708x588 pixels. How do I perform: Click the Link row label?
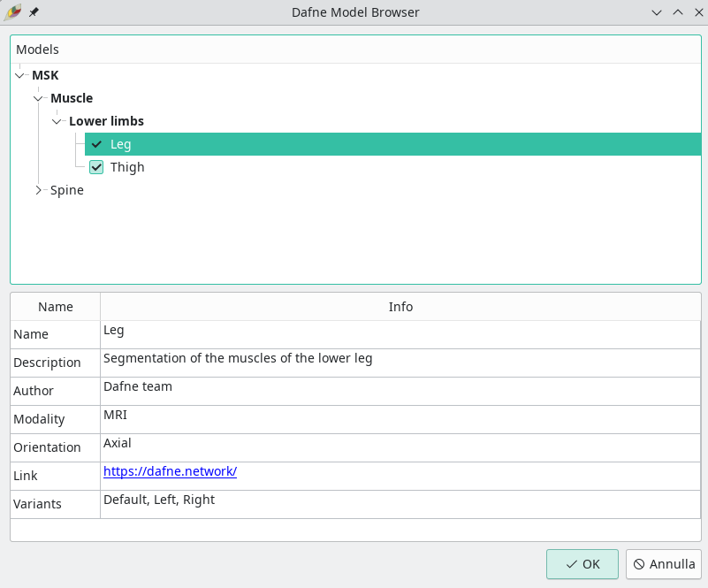[26, 476]
